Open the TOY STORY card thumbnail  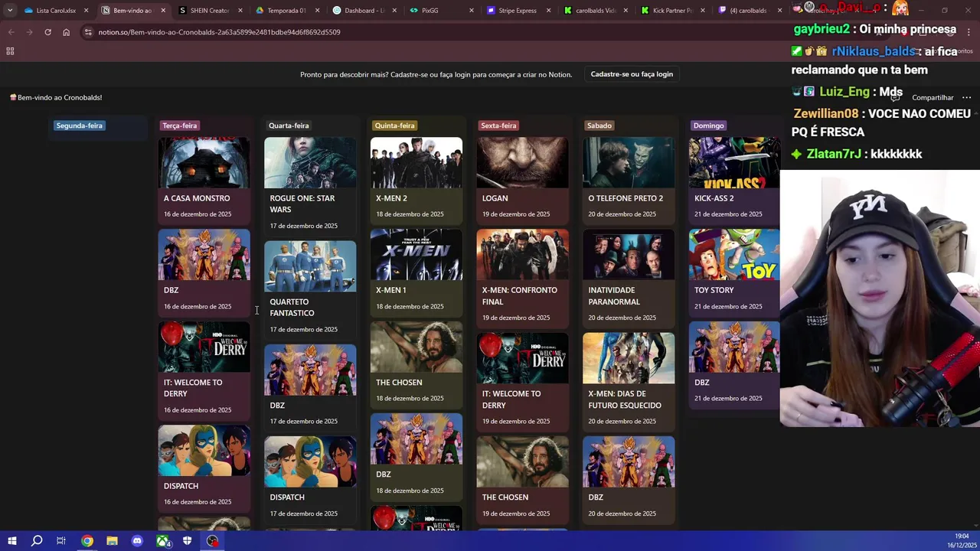tap(733, 255)
